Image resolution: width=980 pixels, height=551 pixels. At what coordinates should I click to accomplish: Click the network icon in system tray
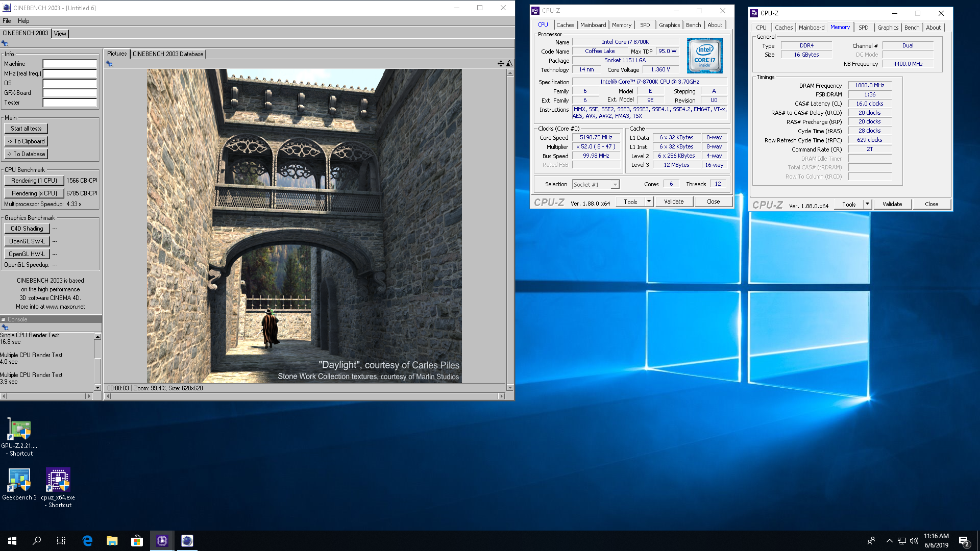(902, 541)
